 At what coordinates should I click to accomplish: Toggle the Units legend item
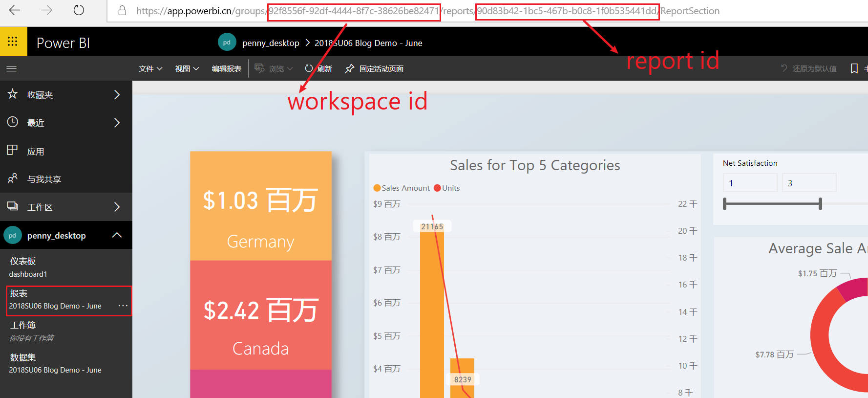pyautogui.click(x=447, y=188)
